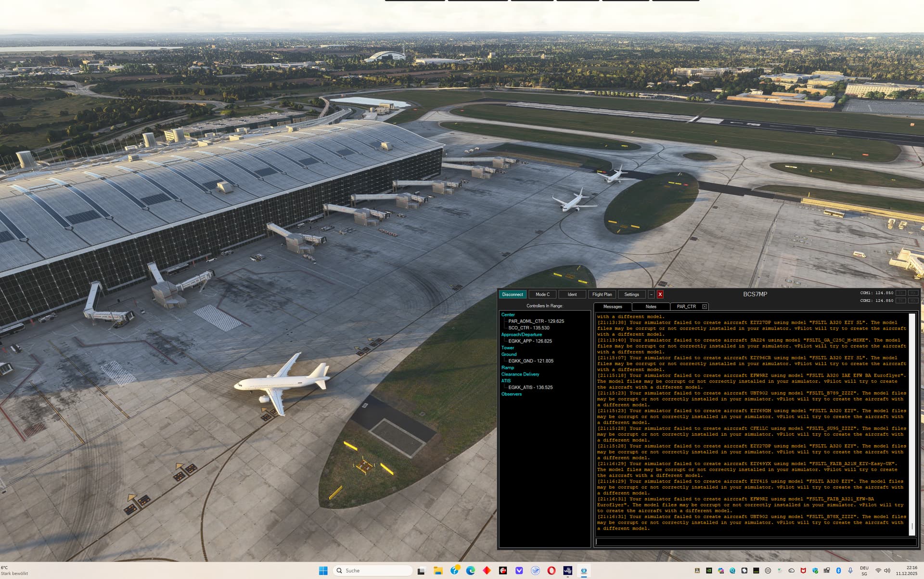This screenshot has height=579, width=924.
Task: Click the Bluetooth tray icon
Action: pyautogui.click(x=838, y=570)
